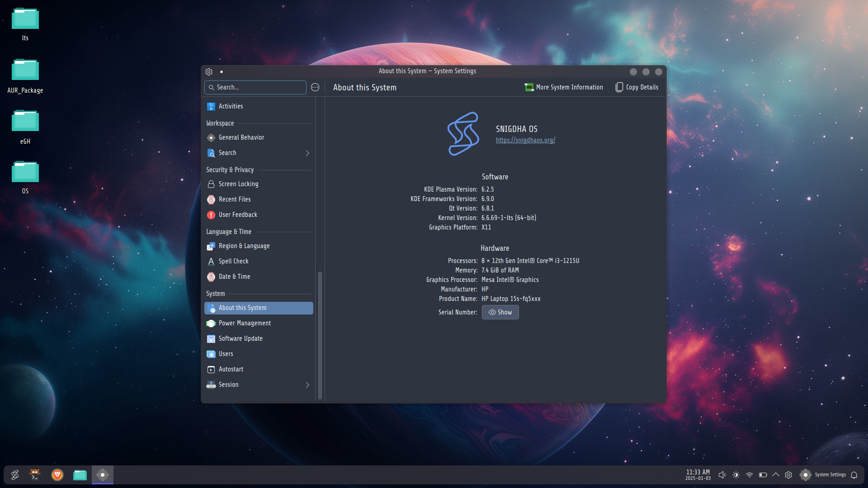
Task: Open Recent Files settings
Action: (258, 199)
